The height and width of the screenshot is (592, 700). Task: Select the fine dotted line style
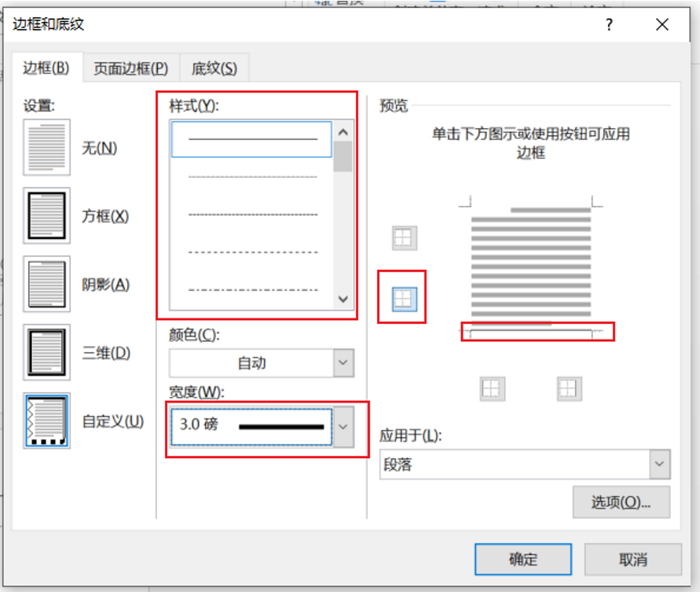pyautogui.click(x=252, y=177)
